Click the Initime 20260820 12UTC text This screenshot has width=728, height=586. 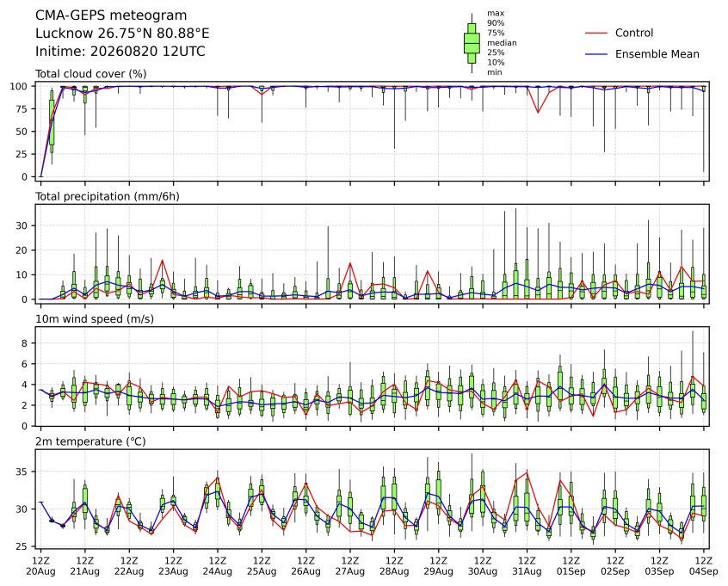point(120,51)
